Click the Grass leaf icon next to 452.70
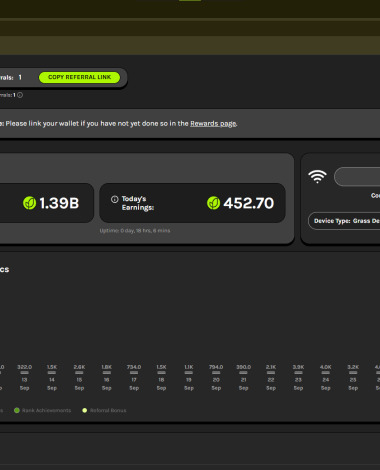380x470 pixels. tap(213, 203)
